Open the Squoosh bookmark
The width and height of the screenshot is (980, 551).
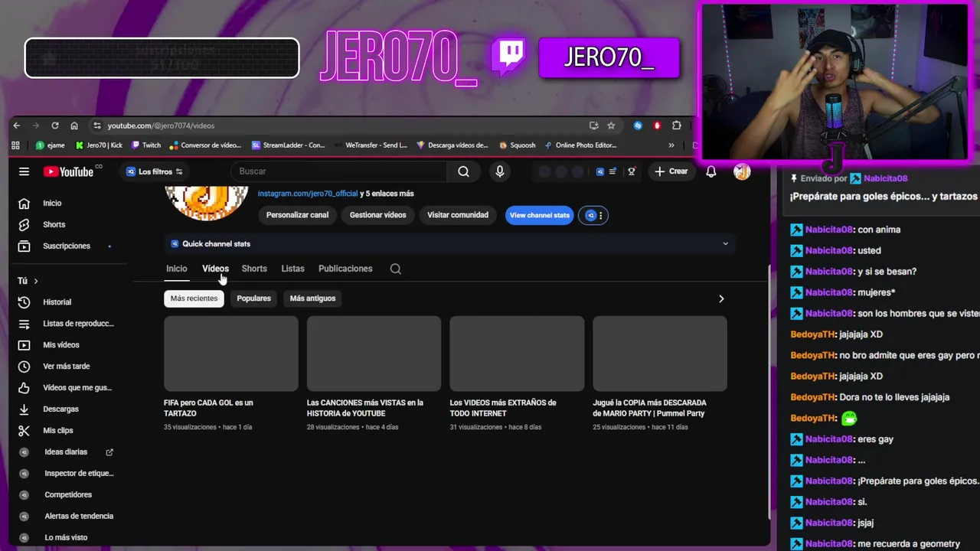(x=518, y=145)
